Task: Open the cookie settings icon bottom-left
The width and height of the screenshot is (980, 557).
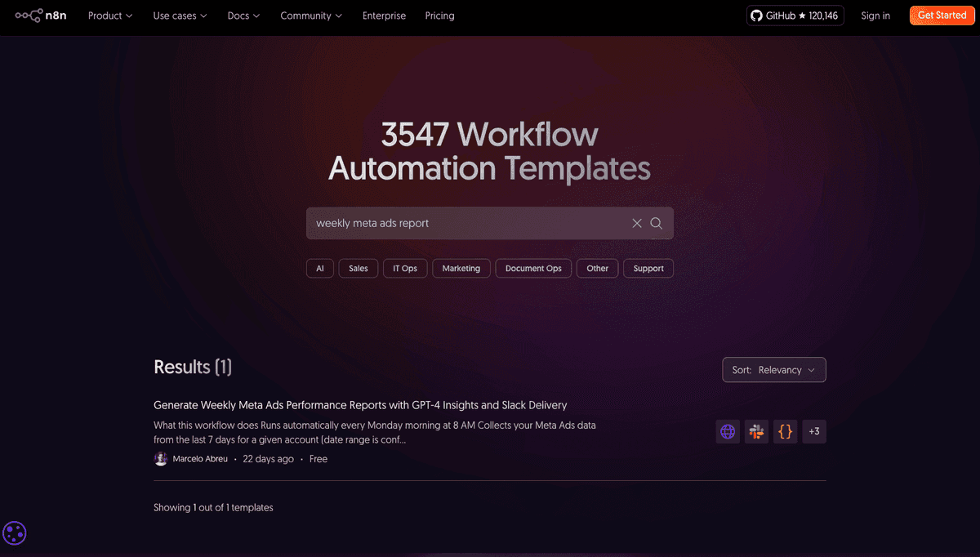Action: pos(14,532)
